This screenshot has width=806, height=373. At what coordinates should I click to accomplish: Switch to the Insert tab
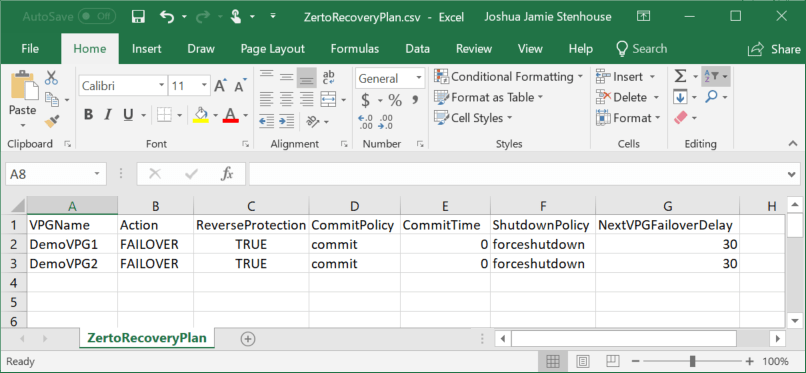pos(146,49)
